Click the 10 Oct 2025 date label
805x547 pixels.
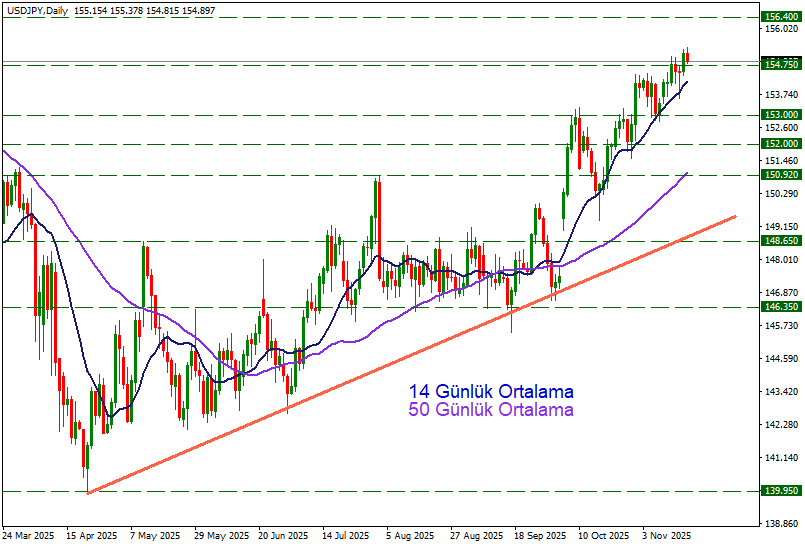pos(603,536)
